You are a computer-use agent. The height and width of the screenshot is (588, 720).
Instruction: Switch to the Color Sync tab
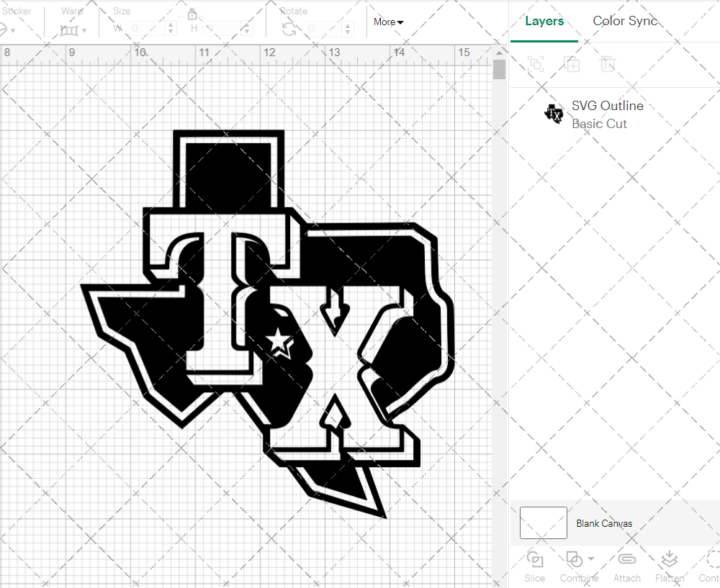click(x=625, y=21)
